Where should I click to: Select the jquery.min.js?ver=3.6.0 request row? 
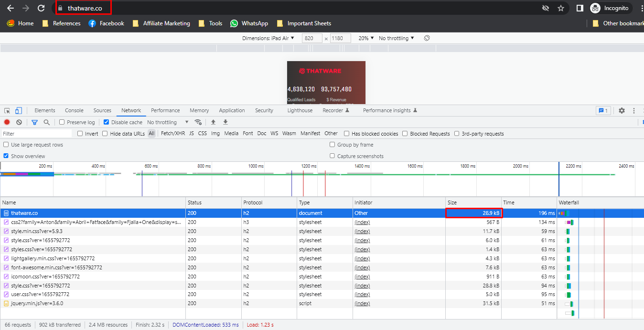[x=279, y=304]
